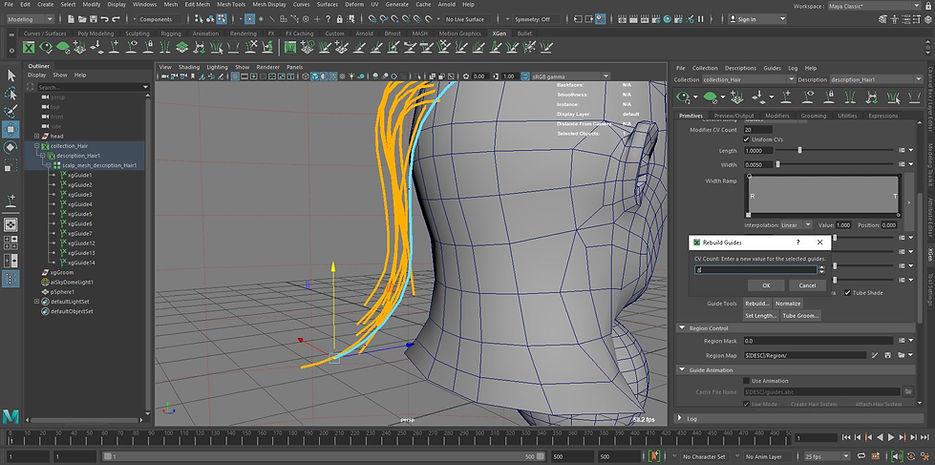Click the Region Map folder browse icon
Image resolution: width=935 pixels, height=465 pixels.
coord(900,355)
